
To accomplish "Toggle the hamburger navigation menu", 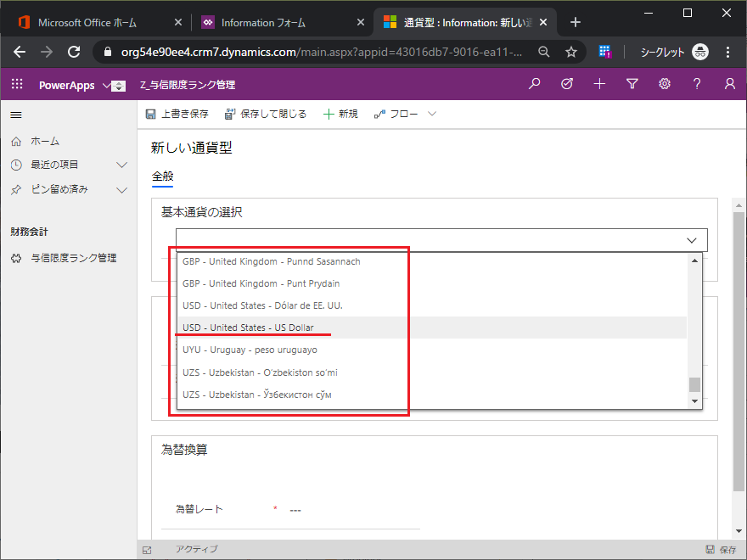I will (x=16, y=115).
